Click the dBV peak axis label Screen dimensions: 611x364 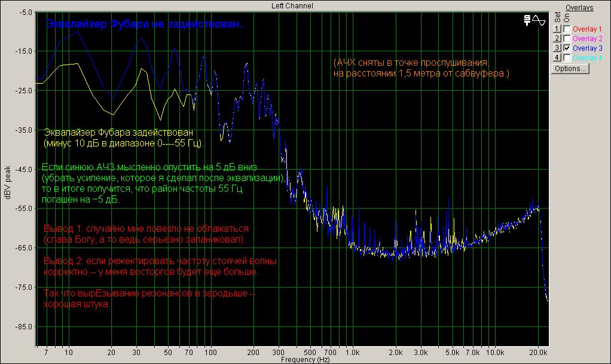click(x=8, y=183)
